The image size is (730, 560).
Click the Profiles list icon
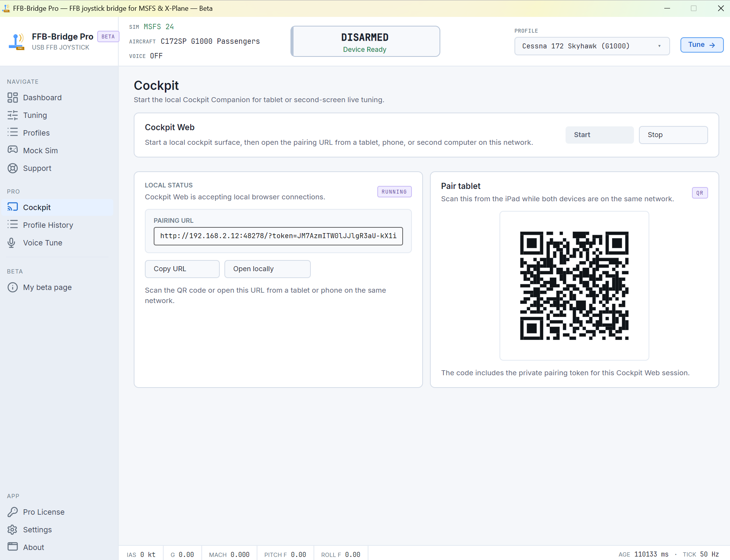pos(13,133)
